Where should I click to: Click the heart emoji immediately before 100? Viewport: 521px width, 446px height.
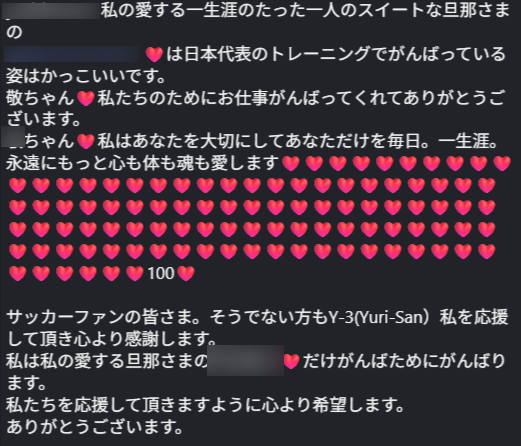(x=135, y=273)
